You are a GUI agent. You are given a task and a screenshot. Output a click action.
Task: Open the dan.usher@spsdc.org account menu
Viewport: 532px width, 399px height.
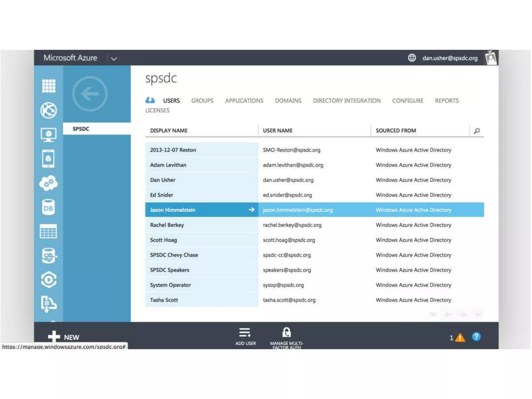pyautogui.click(x=450, y=58)
